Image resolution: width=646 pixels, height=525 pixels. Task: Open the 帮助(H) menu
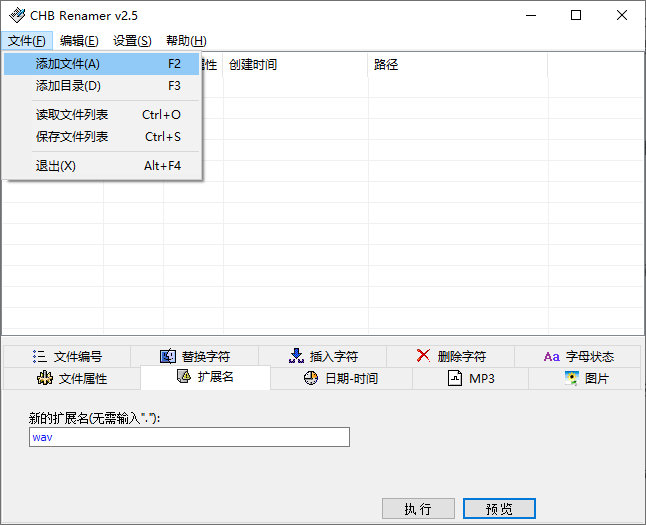click(x=186, y=41)
